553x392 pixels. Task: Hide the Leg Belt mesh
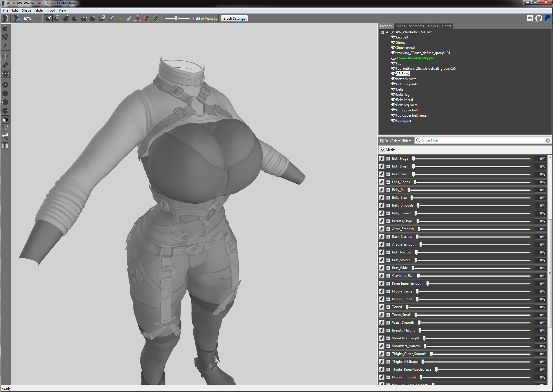[393, 37]
